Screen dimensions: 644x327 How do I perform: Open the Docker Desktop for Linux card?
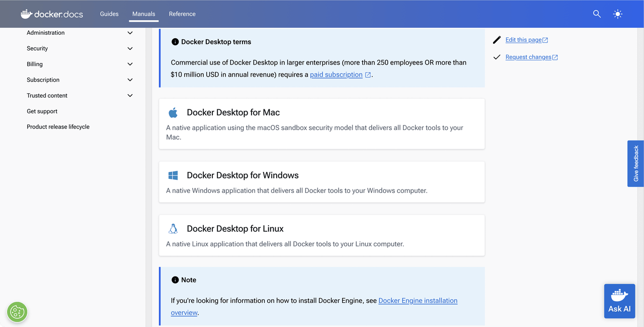pos(321,235)
